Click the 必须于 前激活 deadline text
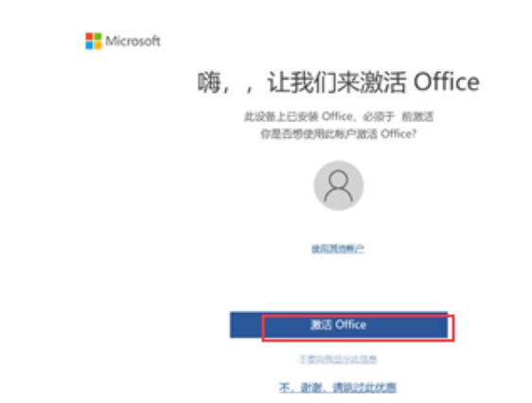532x403 pixels. (x=399, y=116)
